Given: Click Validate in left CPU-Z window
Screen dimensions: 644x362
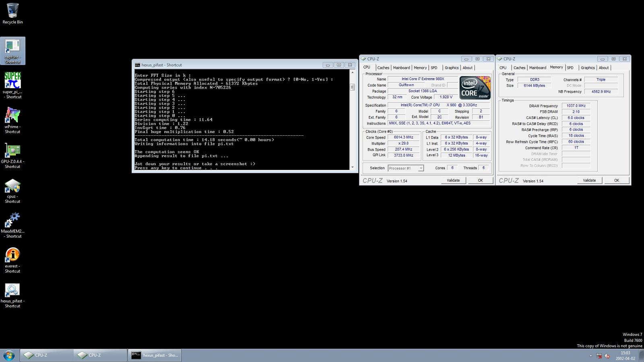Looking at the screenshot, I should [453, 180].
